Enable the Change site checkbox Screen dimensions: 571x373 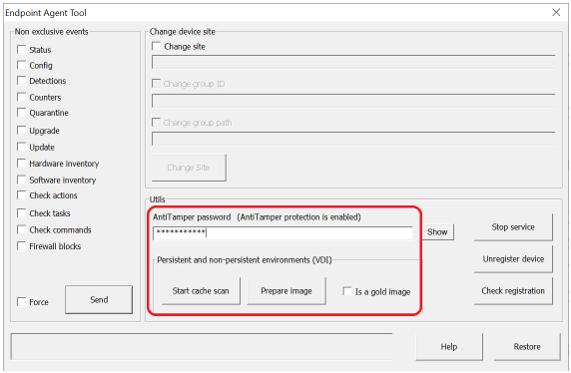coord(156,46)
